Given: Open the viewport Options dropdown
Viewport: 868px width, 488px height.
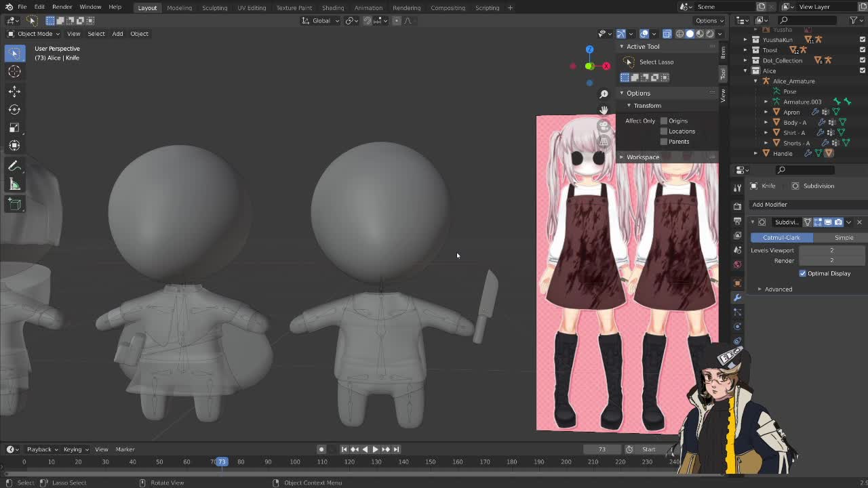Looking at the screenshot, I should pyautogui.click(x=709, y=20).
